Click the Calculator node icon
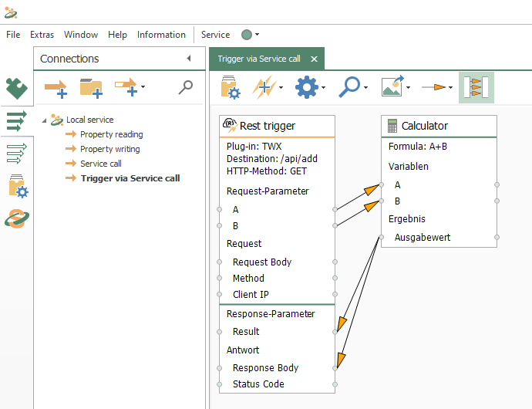The image size is (532, 409). (392, 126)
